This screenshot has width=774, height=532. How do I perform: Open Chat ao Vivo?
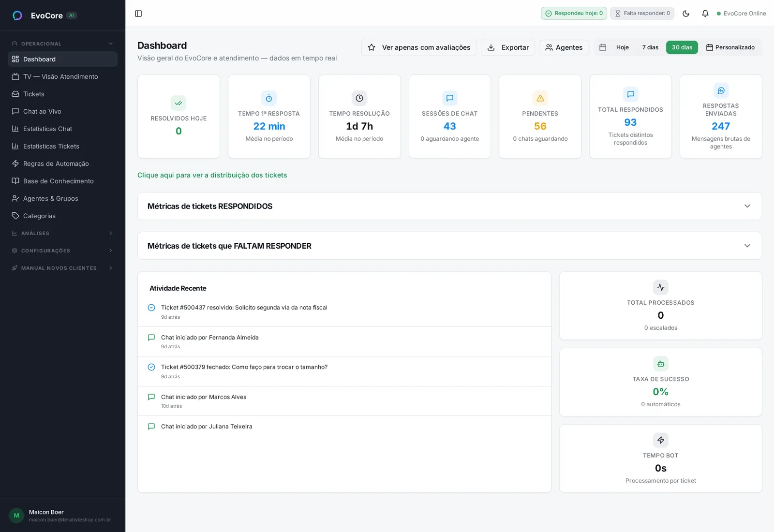tap(63, 111)
